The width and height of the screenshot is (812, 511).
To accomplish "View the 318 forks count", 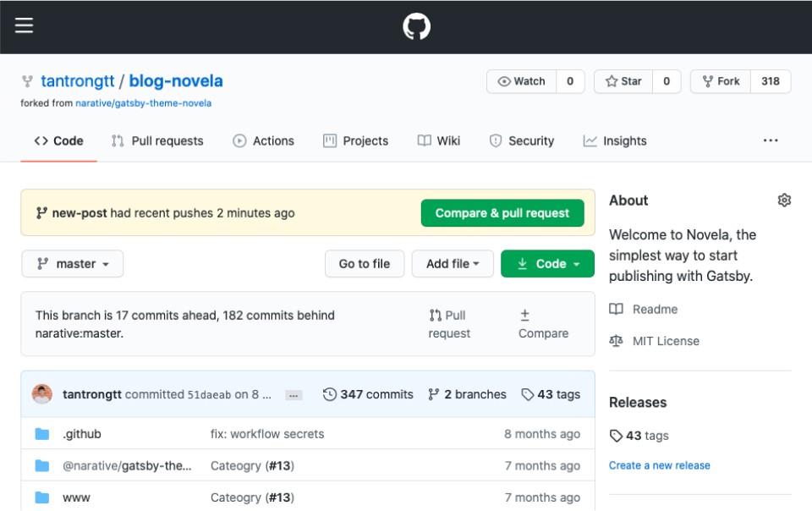I will point(771,81).
